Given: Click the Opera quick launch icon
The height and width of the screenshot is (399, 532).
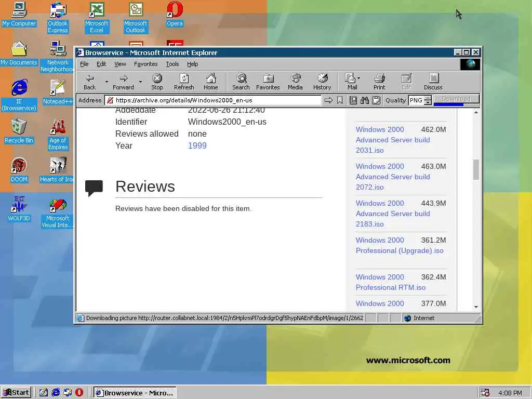Looking at the screenshot, I should pos(79,393).
